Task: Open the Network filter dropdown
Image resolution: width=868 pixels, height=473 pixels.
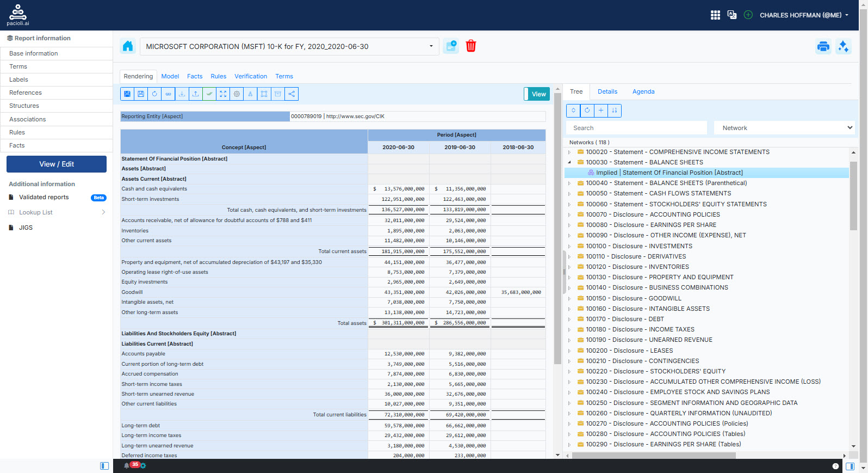Action: (784, 128)
